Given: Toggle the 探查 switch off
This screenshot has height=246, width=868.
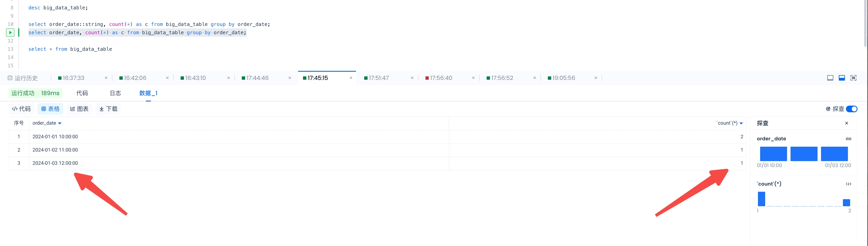Looking at the screenshot, I should 851,109.
